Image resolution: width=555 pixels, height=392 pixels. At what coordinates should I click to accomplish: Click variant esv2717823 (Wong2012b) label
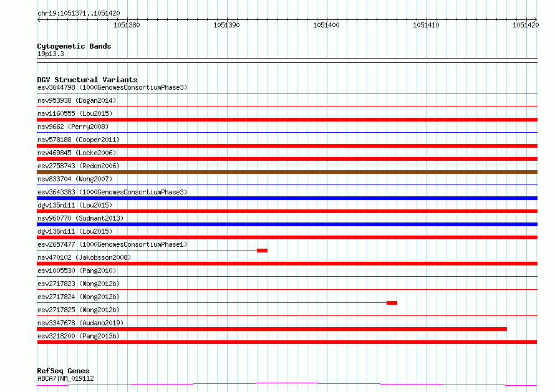click(x=79, y=284)
